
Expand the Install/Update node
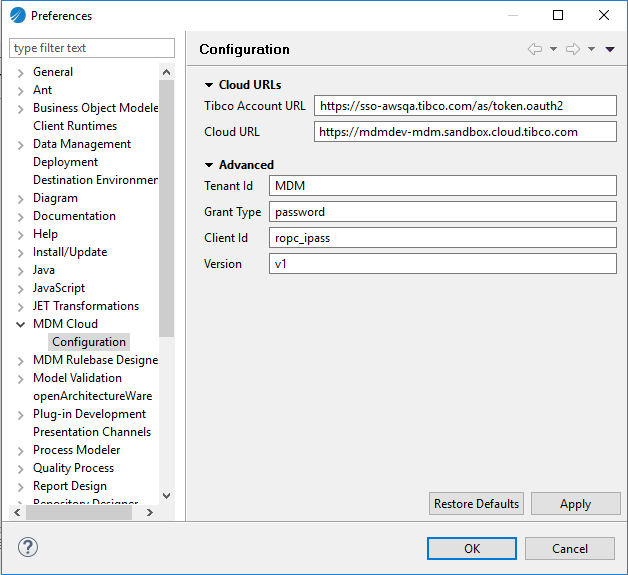20,253
